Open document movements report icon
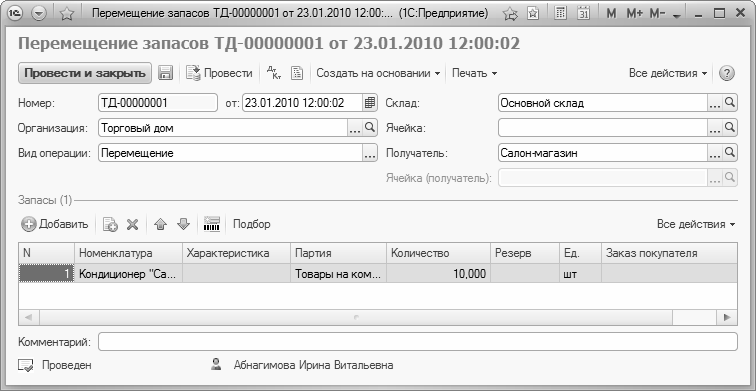 (297, 73)
